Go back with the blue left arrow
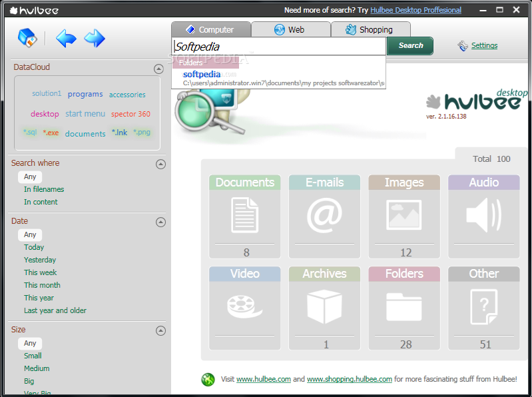 coord(66,38)
